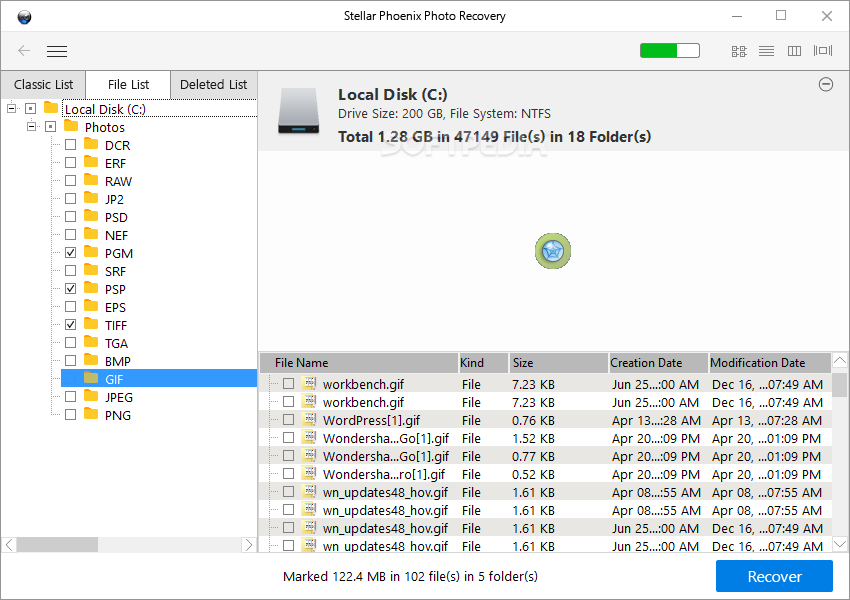Click the file icon of WordPress[1].gif
This screenshot has height=600, width=850.
[310, 419]
